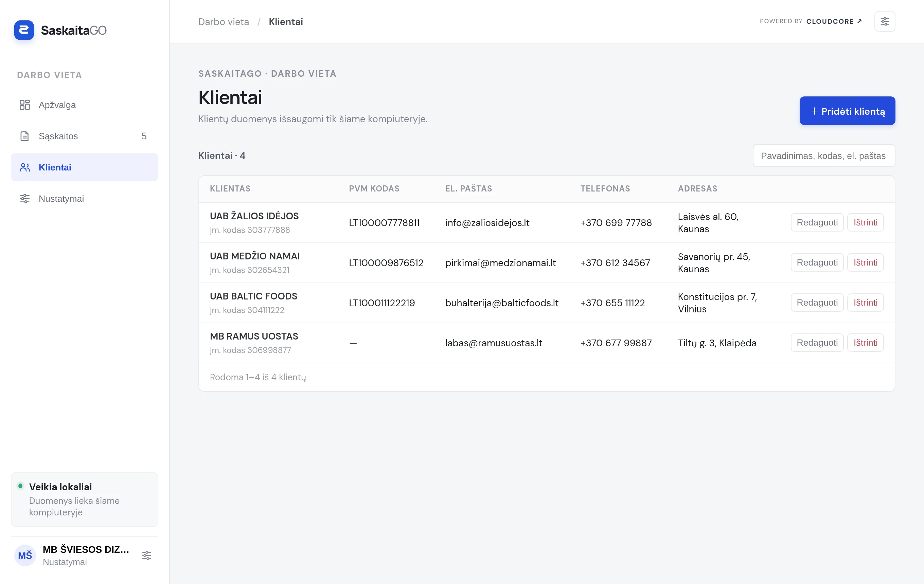Click sliders icon next to MB ŠVIESOS DIZ...

tap(146, 555)
